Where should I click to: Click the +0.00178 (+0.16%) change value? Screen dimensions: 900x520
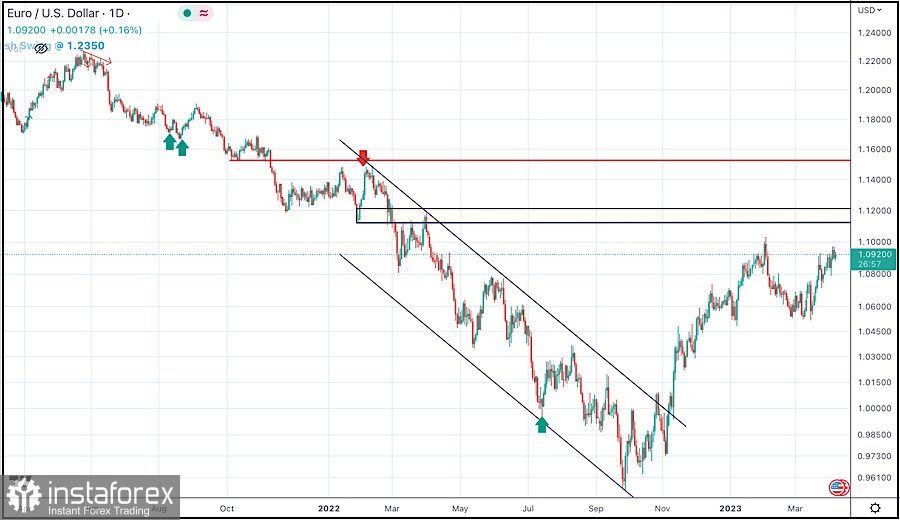tap(96, 30)
